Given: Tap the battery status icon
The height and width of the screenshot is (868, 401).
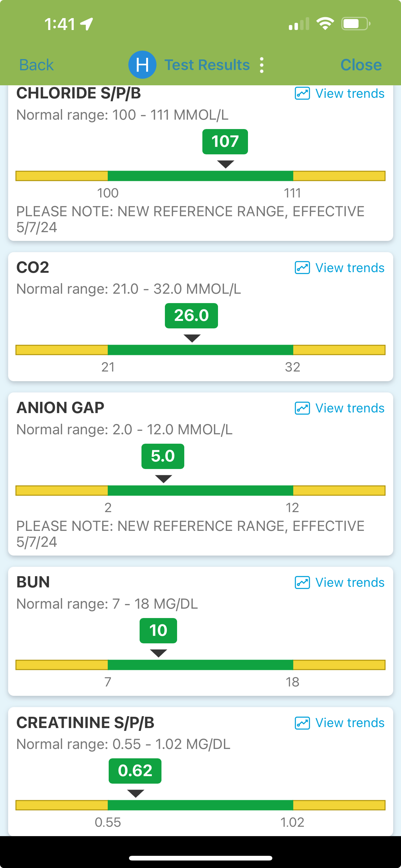Looking at the screenshot, I should [x=355, y=23].
